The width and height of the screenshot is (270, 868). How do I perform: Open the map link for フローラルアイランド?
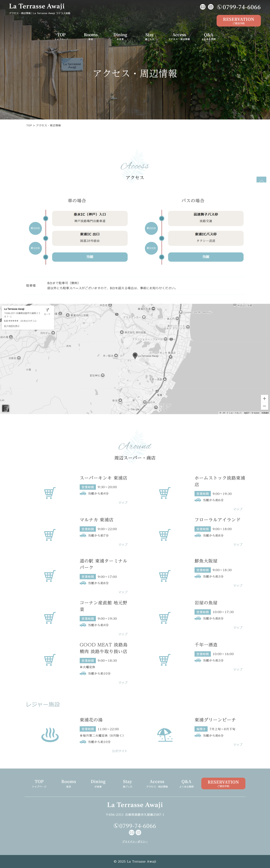[238, 544]
